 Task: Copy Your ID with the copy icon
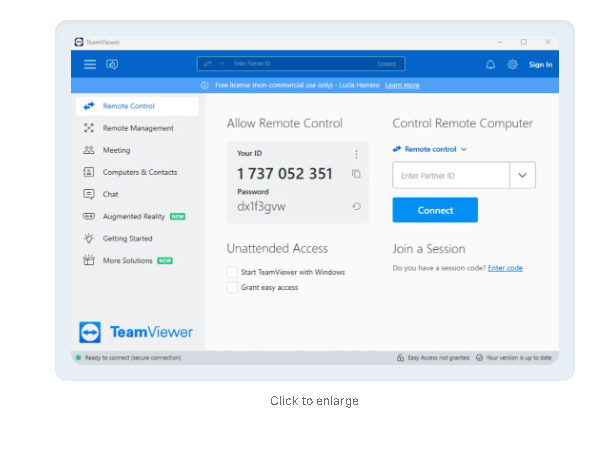tap(356, 174)
